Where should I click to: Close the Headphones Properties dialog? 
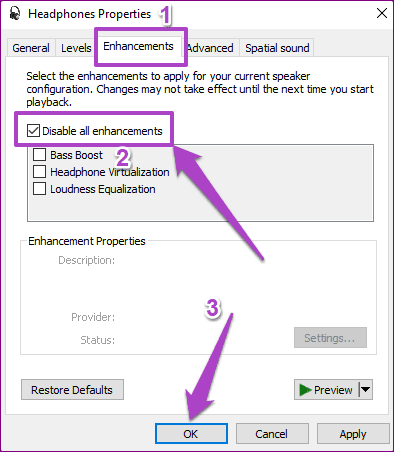[382, 13]
